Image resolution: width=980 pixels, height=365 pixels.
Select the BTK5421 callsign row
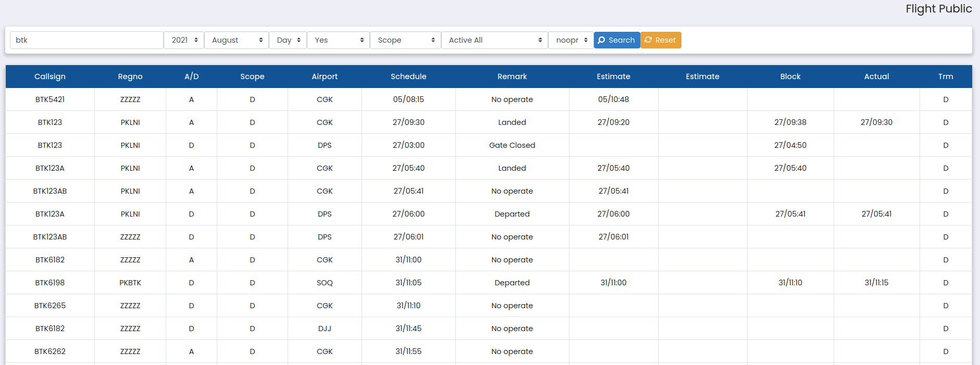(50, 99)
